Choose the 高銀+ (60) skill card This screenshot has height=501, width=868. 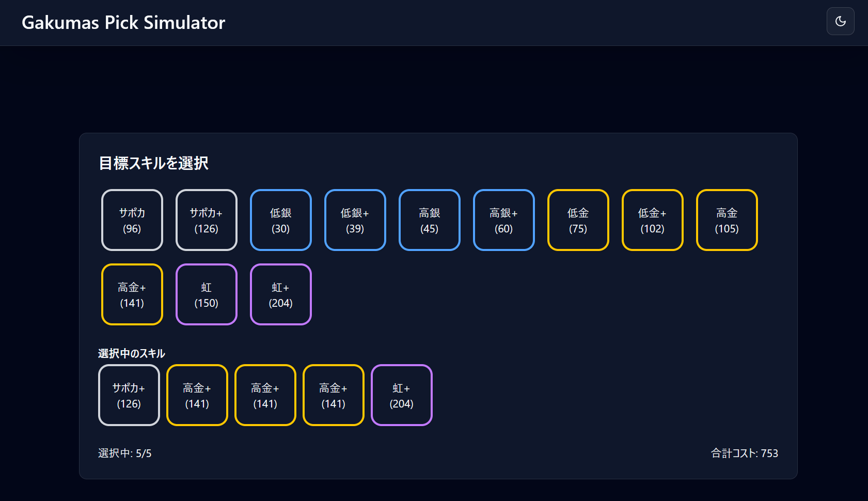pyautogui.click(x=503, y=220)
